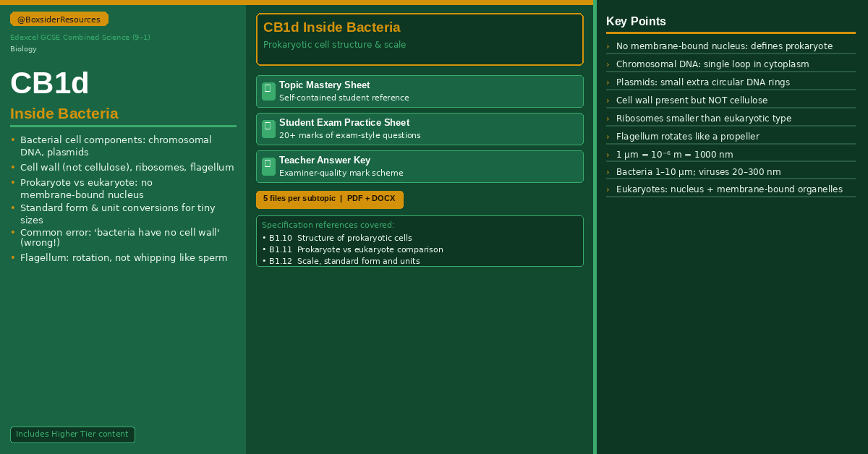Image resolution: width=868 pixels, height=454 pixels.
Task: Click the 'Key Points' heading
Action: coord(636,22)
